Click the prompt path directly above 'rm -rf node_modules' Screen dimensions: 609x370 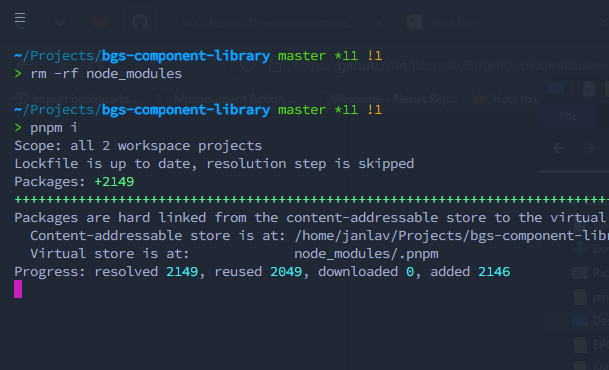142,56
